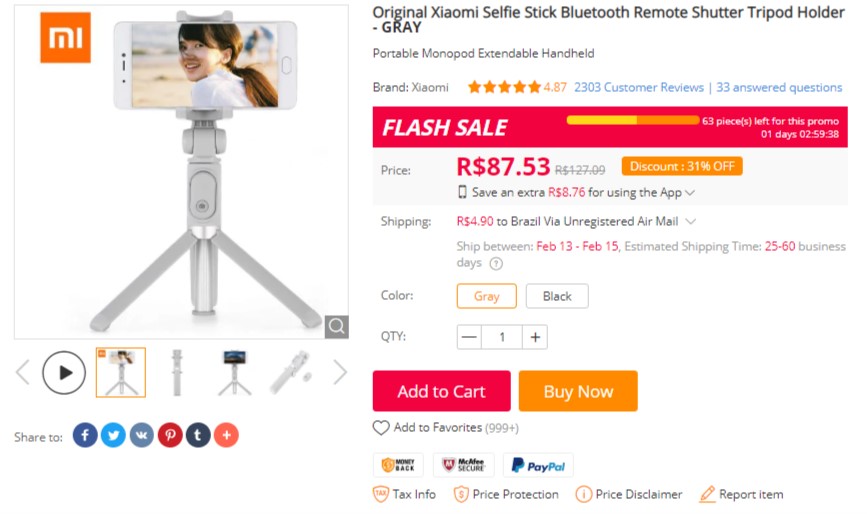Share product on VK
The width and height of the screenshot is (867, 514).
[142, 435]
